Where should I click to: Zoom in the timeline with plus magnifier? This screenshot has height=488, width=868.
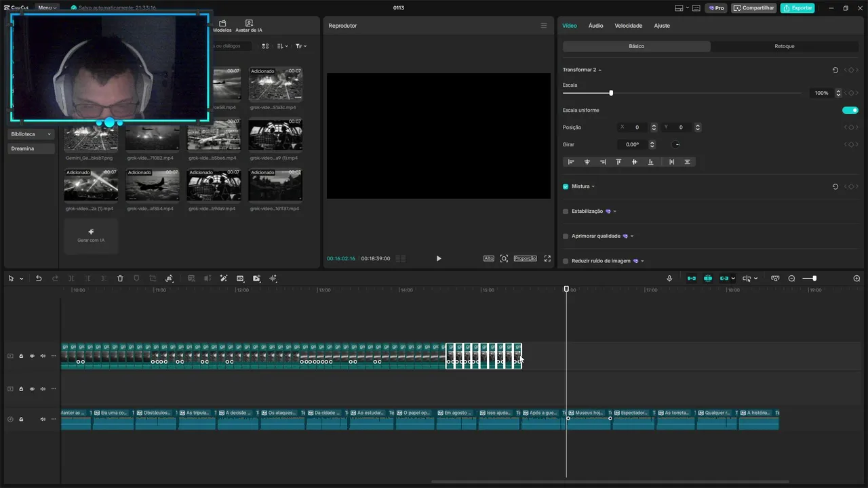856,279
